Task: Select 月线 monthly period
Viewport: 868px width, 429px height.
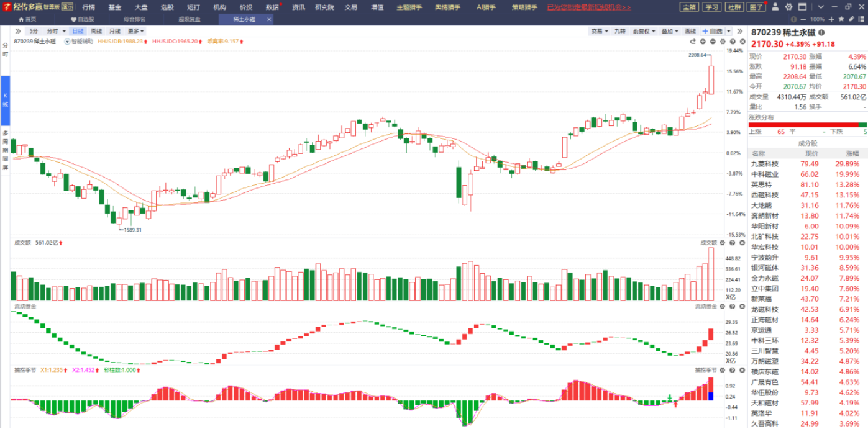Action: (115, 31)
